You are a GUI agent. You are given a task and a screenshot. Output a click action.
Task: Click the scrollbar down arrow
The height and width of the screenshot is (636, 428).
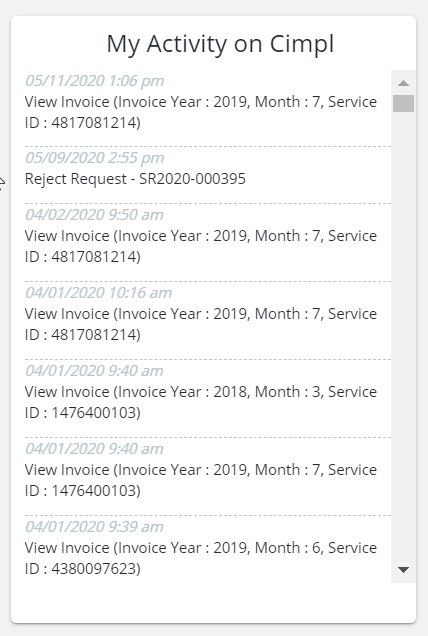point(403,570)
